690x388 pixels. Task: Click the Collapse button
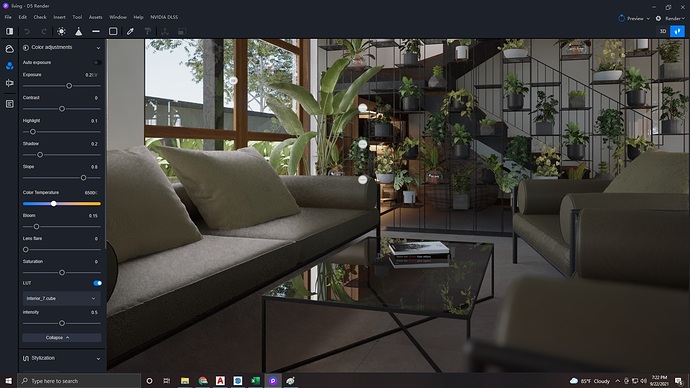click(x=62, y=337)
